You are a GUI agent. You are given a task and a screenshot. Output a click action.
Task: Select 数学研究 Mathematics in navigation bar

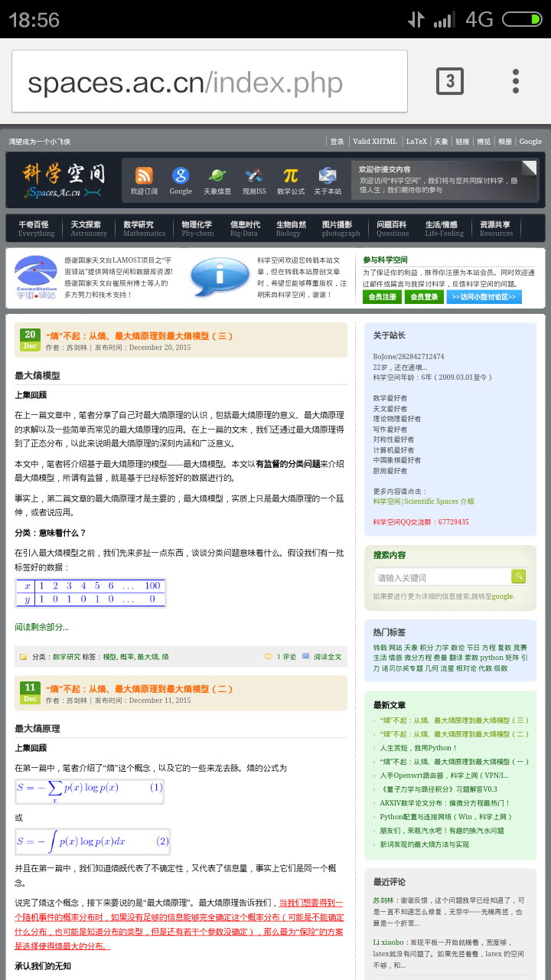tap(139, 228)
